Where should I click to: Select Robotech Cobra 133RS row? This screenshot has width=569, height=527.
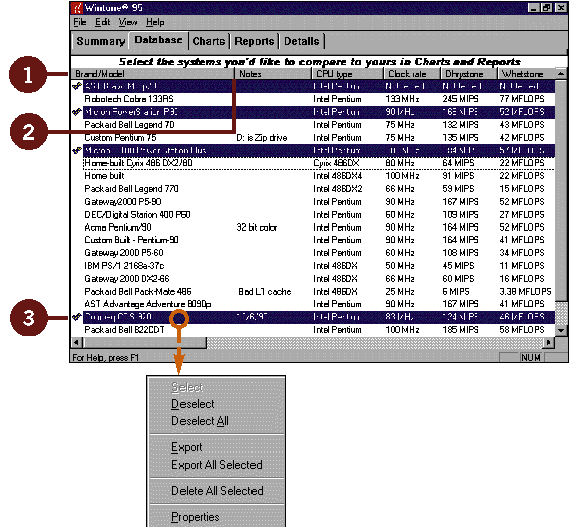[319, 99]
